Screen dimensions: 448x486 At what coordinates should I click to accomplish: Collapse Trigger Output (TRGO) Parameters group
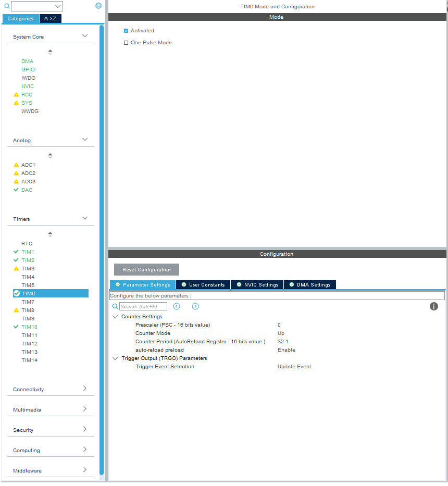(115, 358)
